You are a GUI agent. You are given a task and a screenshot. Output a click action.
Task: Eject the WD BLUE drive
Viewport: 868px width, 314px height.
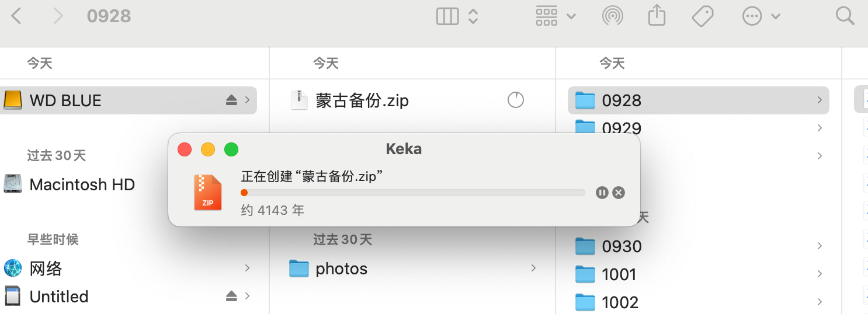pos(231,100)
